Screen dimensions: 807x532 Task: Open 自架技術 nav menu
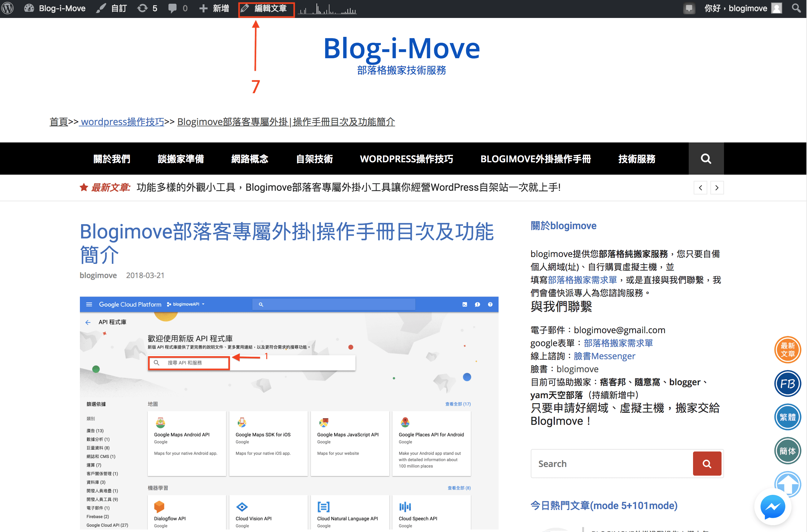coord(314,159)
